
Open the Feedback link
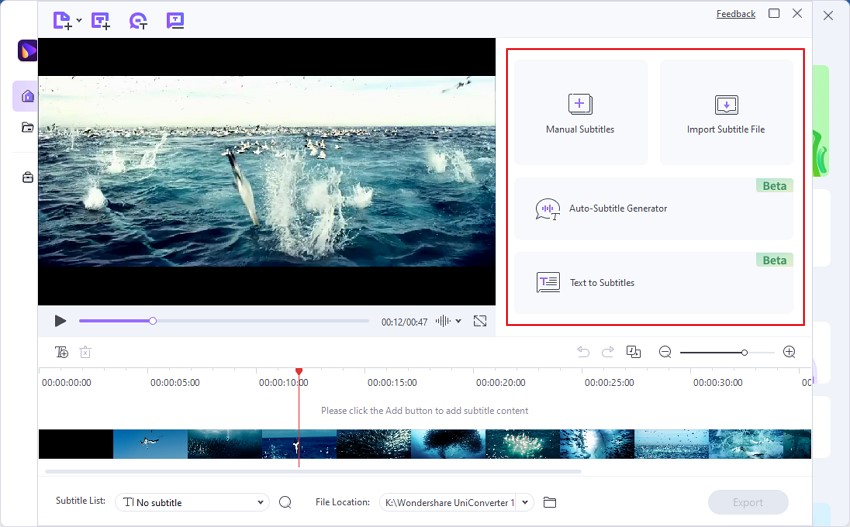[735, 14]
